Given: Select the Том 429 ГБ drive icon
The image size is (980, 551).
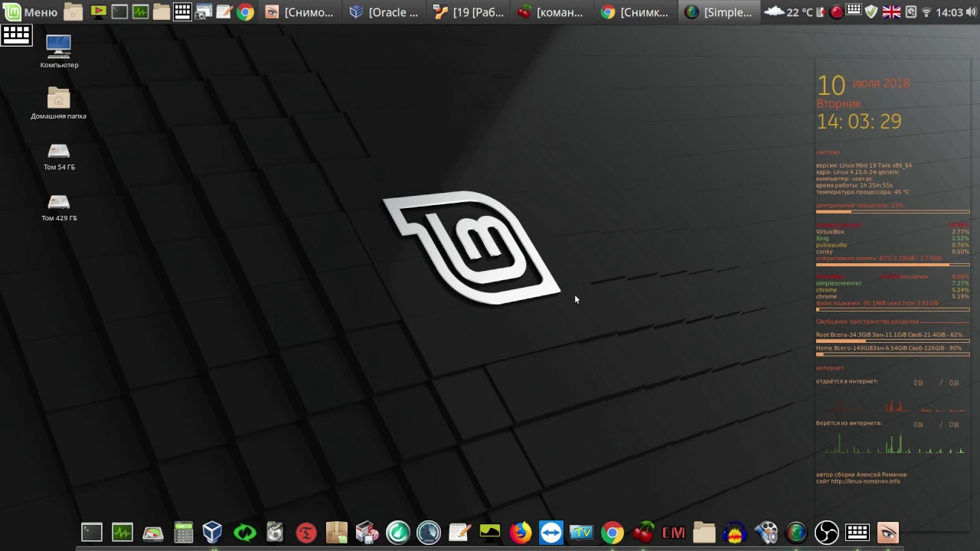Looking at the screenshot, I should click(59, 207).
